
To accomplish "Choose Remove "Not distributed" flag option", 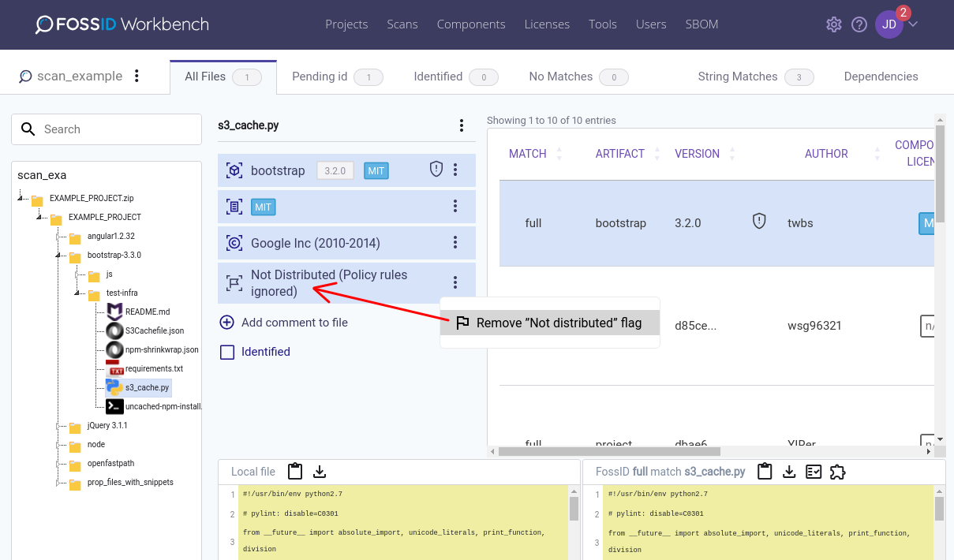I will point(550,323).
